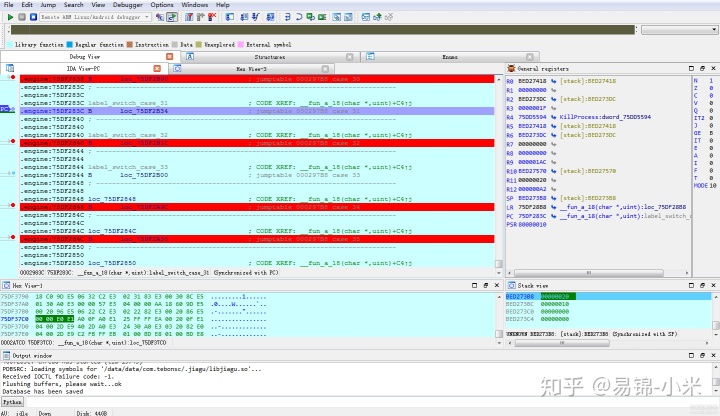Toggle the breakpoint at address 75DF2838

tap(13, 77)
